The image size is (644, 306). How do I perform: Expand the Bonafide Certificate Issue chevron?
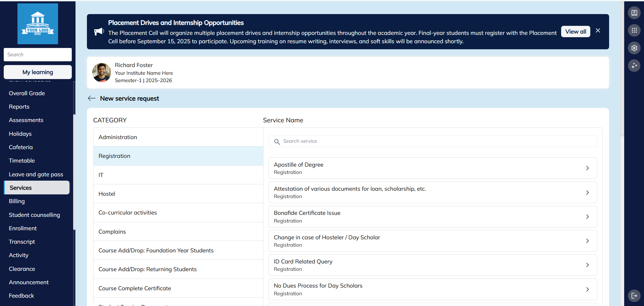[x=587, y=217]
